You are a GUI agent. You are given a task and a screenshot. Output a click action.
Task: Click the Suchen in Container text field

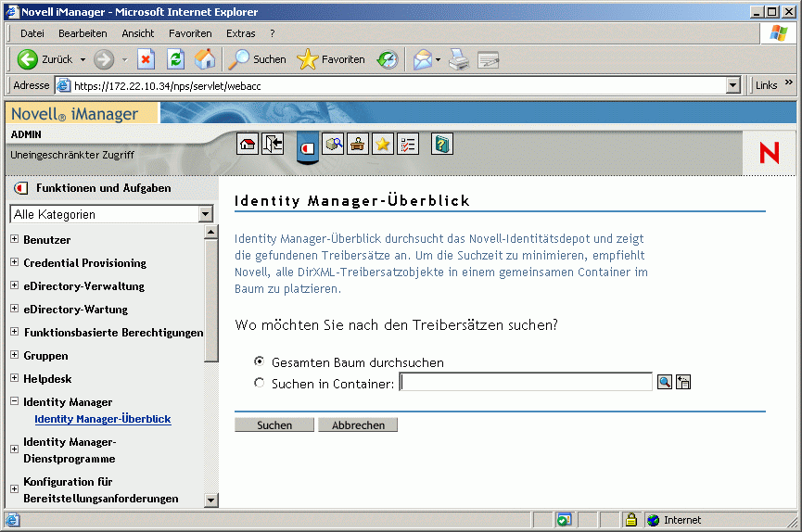[x=526, y=382]
